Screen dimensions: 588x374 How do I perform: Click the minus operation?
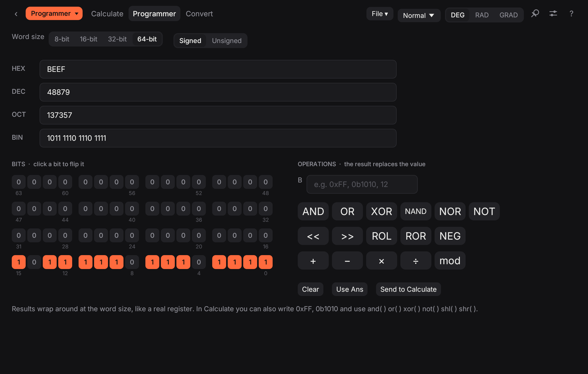(x=347, y=261)
